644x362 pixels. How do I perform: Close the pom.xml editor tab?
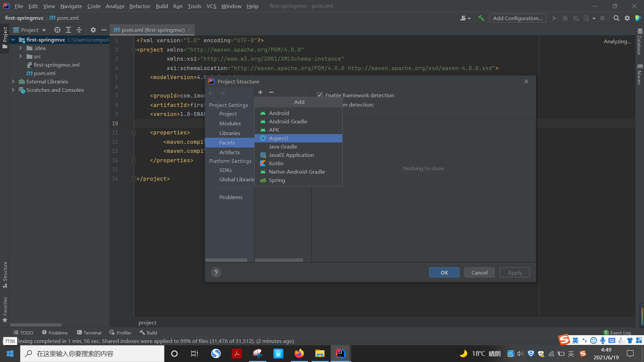190,30
